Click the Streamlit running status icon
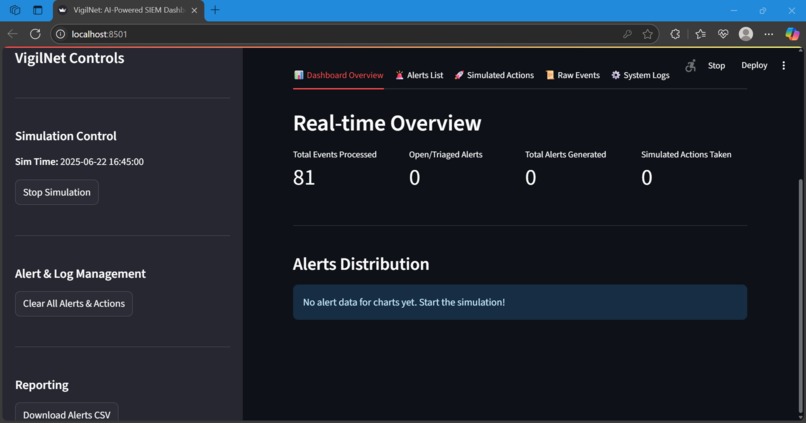Image resolution: width=806 pixels, height=423 pixels. 690,65
